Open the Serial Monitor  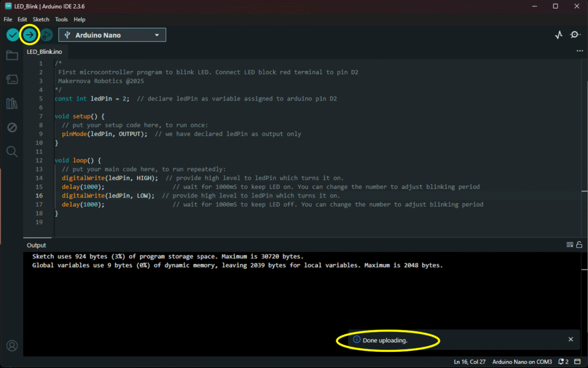pyautogui.click(x=575, y=35)
